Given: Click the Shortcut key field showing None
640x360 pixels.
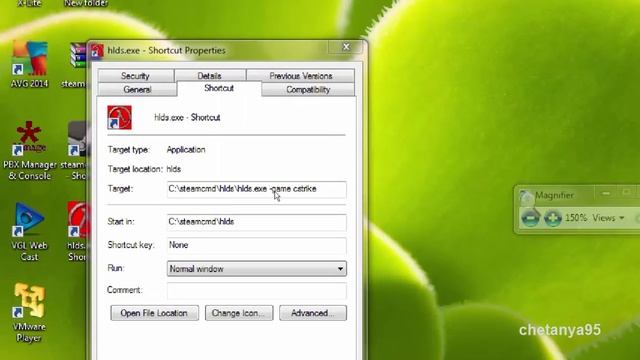Looking at the screenshot, I should click(257, 245).
